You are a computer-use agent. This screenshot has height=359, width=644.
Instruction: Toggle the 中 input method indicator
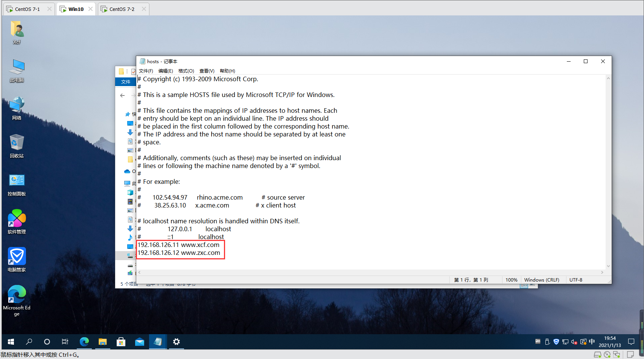[x=592, y=342]
